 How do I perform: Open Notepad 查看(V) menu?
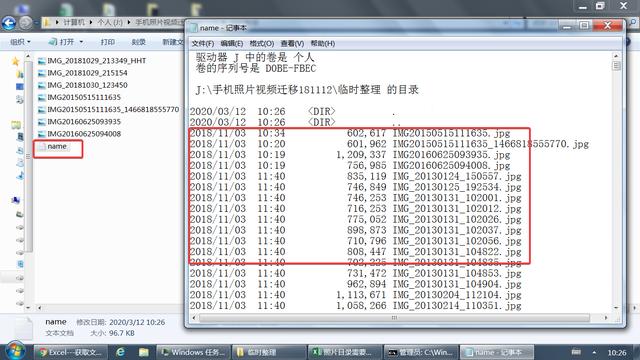[x=292, y=43]
